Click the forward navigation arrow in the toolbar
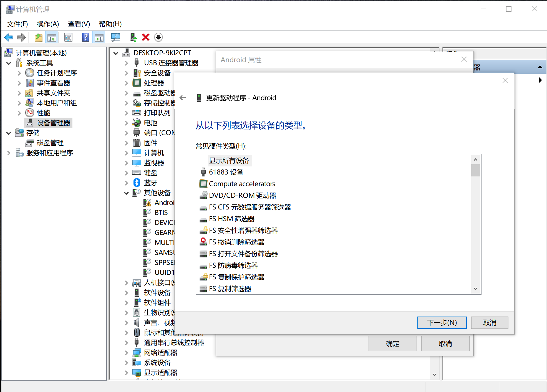 click(x=22, y=37)
